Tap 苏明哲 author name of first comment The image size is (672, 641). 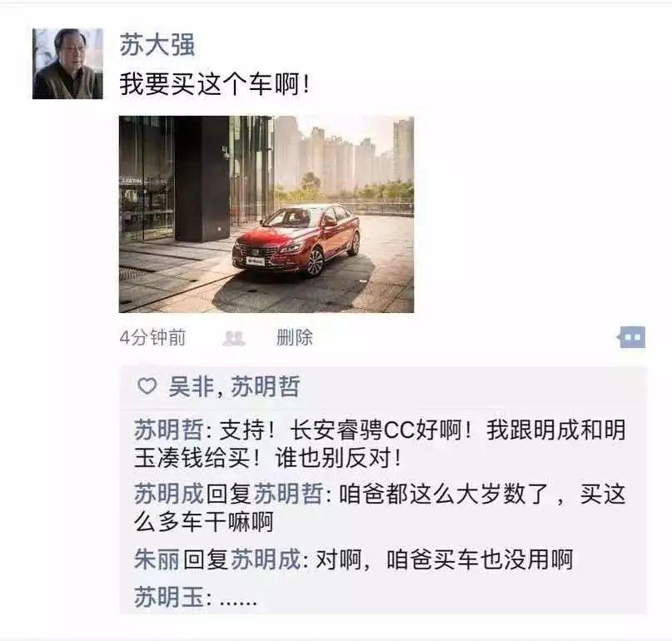(x=168, y=430)
